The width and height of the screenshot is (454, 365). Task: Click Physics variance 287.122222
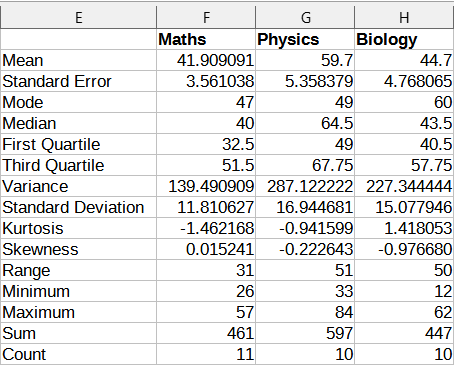[x=305, y=186]
